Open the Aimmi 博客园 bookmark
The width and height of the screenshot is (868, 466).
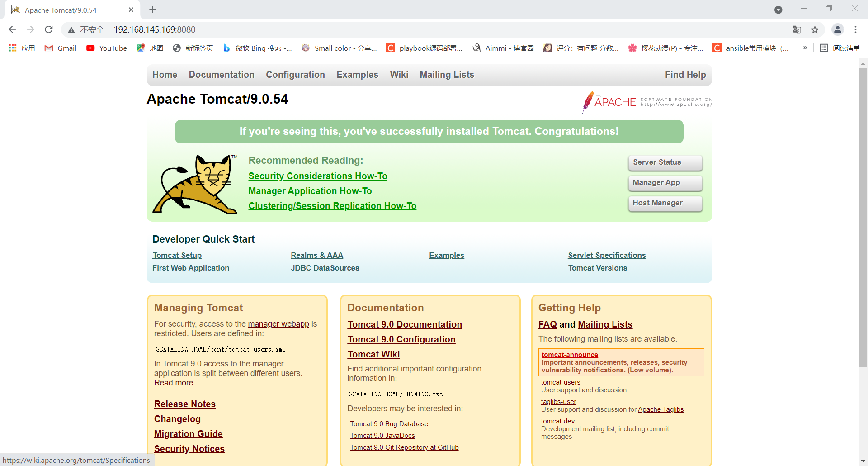click(503, 48)
